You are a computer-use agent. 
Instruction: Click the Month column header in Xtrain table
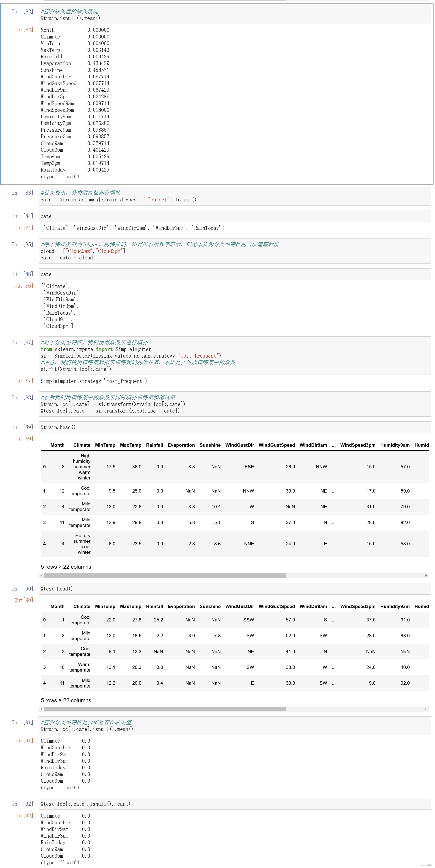tap(57, 445)
